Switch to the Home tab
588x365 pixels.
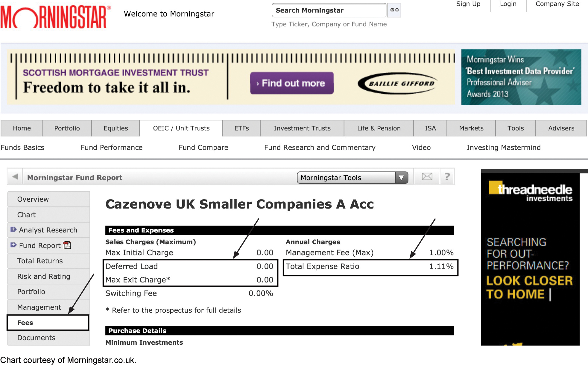(22, 128)
